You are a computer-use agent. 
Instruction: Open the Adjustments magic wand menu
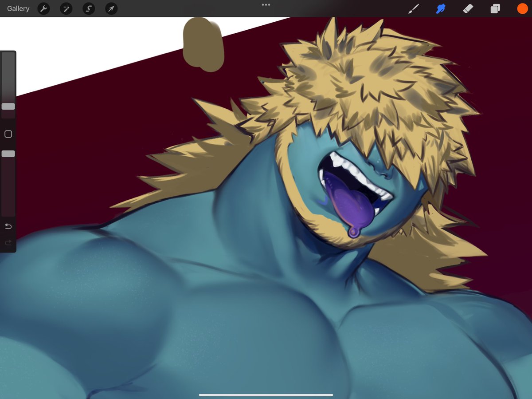(66, 8)
